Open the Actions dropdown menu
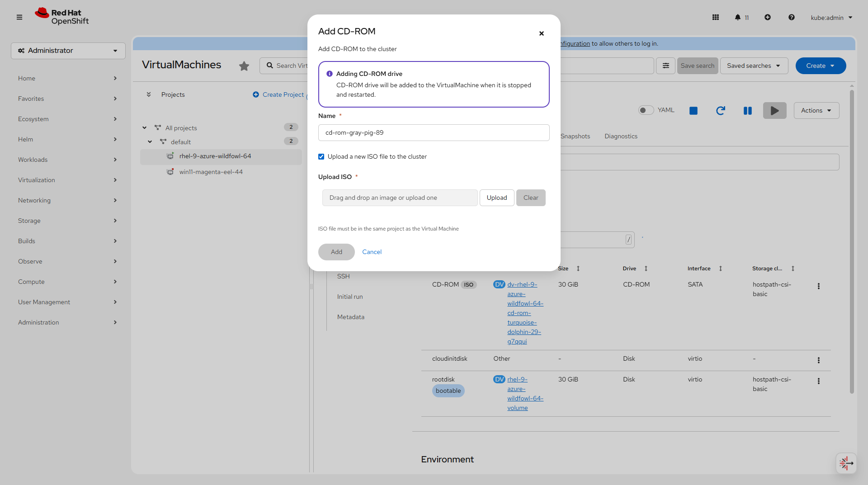Image resolution: width=868 pixels, height=485 pixels. [x=816, y=111]
